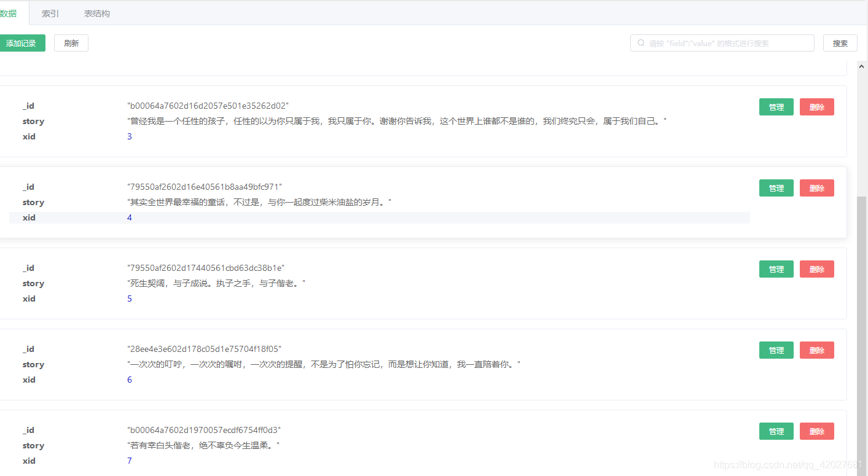Click the _id label of the xid 7 record
Viewport: 868px width, 476px height.
(x=28, y=430)
